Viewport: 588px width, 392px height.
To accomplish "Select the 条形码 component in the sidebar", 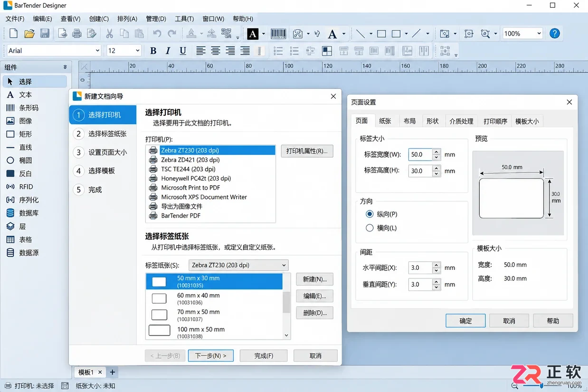I will (x=35, y=108).
